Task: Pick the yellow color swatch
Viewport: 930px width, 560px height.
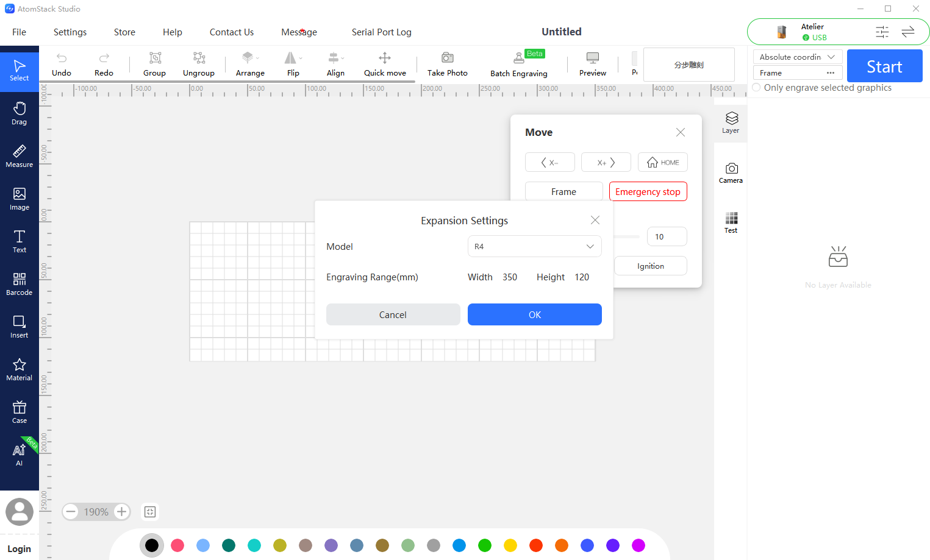Action: pos(510,545)
